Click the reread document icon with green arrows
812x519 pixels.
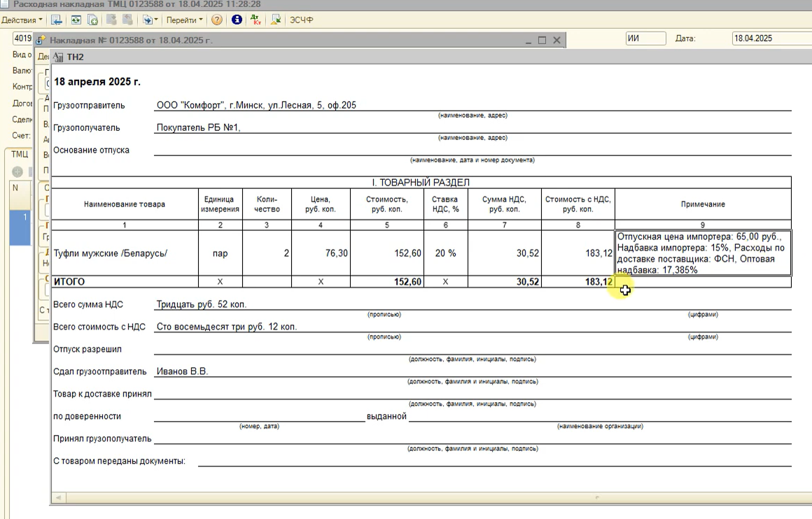[x=76, y=20]
